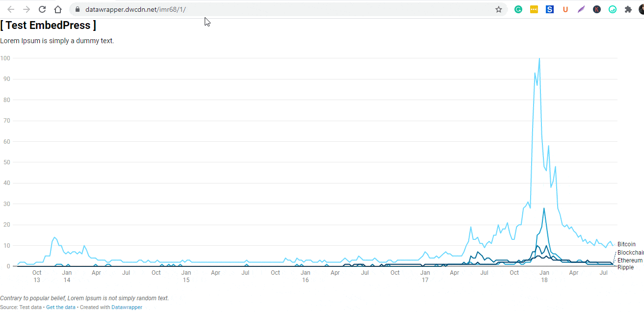Go to the browser home page icon
Viewport: 644px width, 312px height.
click(x=58, y=9)
